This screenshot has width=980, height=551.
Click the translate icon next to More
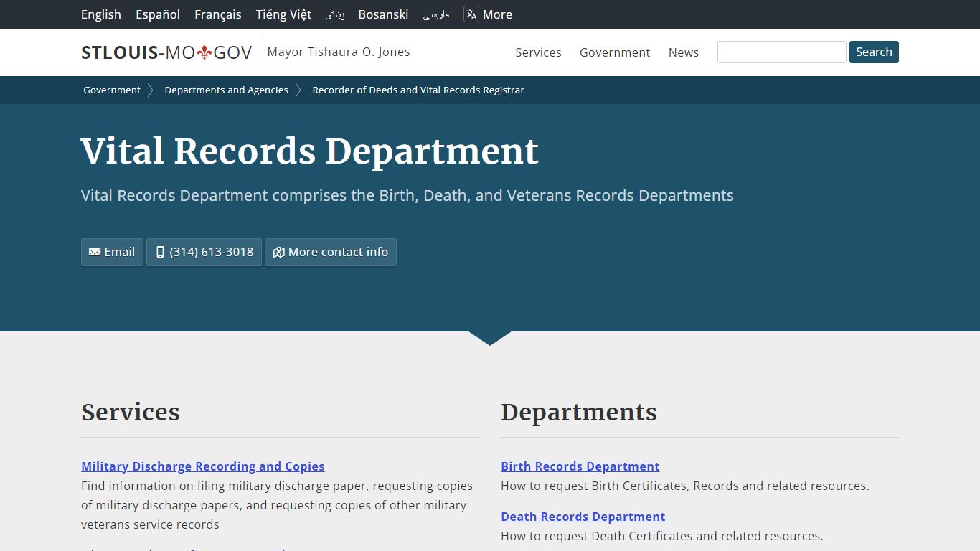click(471, 14)
